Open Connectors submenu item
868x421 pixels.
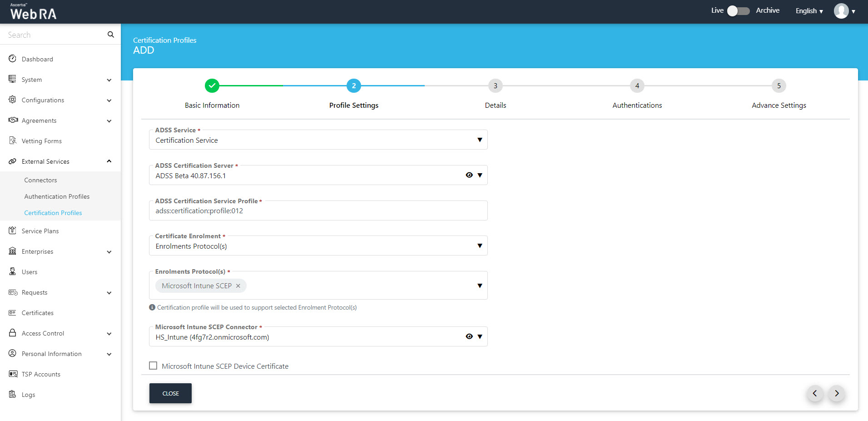tap(40, 180)
